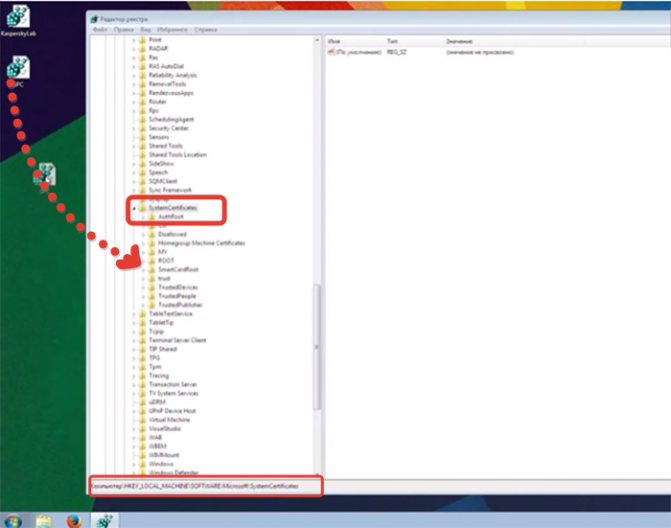Screen dimensions: 671x528
Task: Click the SQMClient folder icon
Action: tap(143, 181)
